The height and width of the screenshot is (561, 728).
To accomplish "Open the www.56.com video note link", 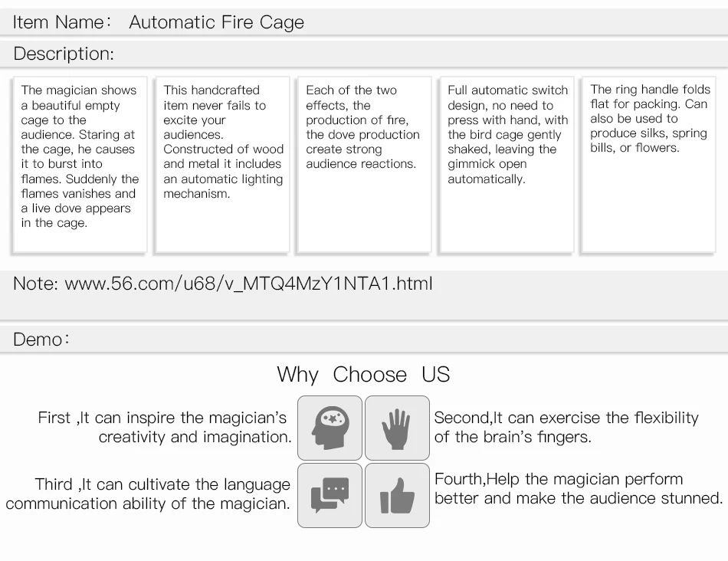I will (248, 284).
